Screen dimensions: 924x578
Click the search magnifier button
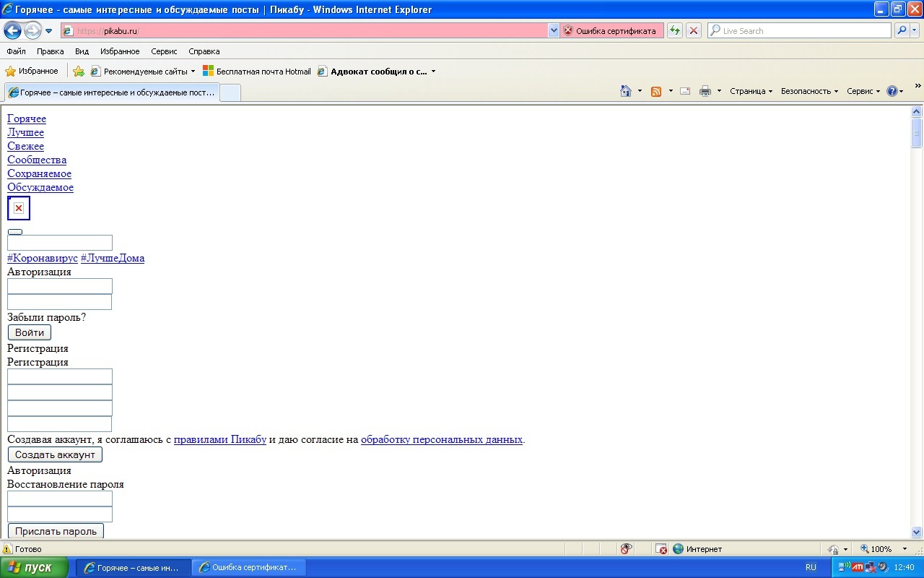coord(902,30)
